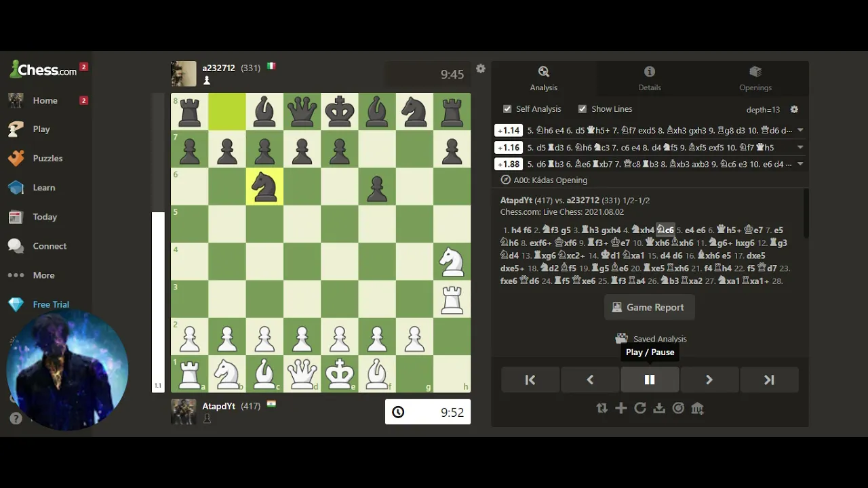Click the black clock showing 9:45
Screen dimensions: 868x488
428,75
